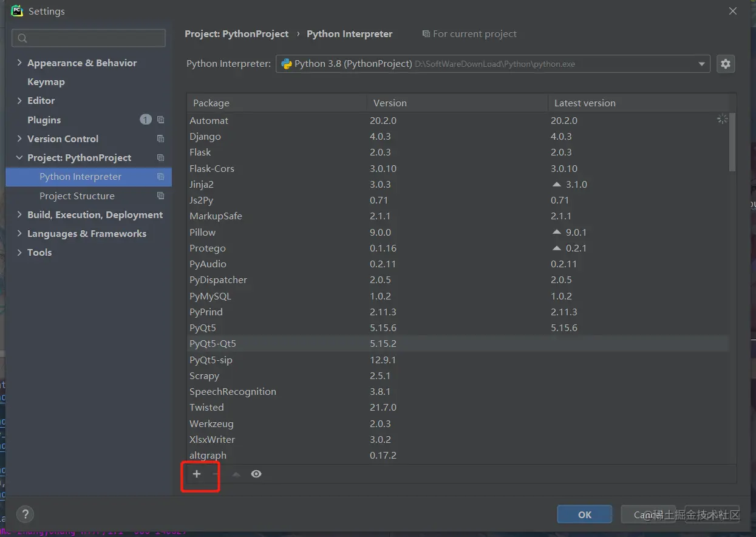Focus the settings search field
The height and width of the screenshot is (537, 756).
89,38
